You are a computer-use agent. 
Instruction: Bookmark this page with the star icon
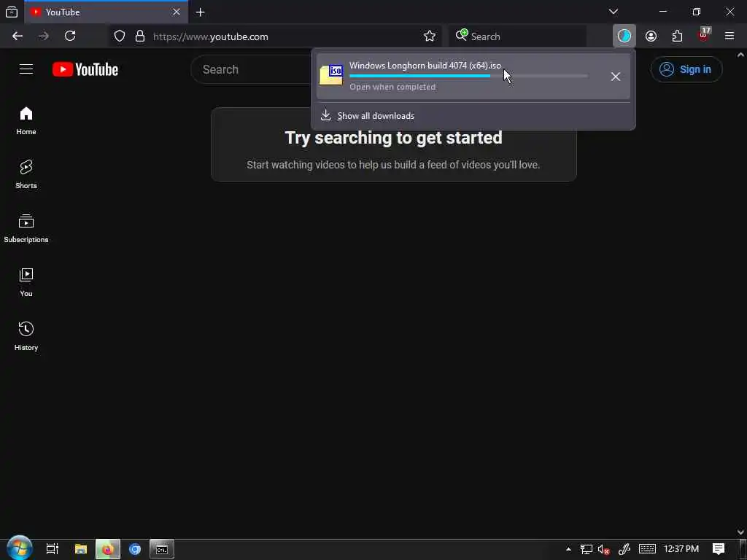430,36
